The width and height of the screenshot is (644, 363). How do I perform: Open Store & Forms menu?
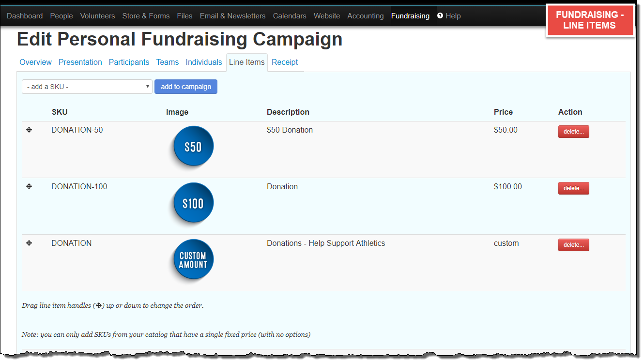[x=146, y=16]
